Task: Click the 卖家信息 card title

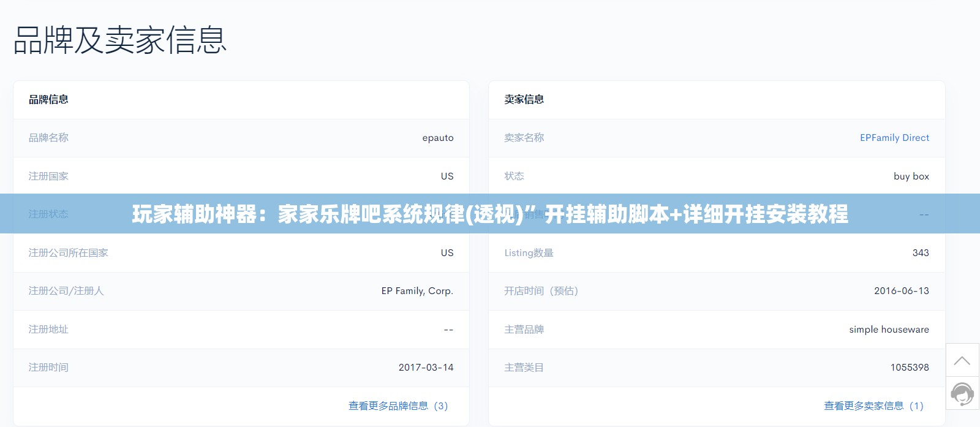Action: pyautogui.click(x=524, y=99)
